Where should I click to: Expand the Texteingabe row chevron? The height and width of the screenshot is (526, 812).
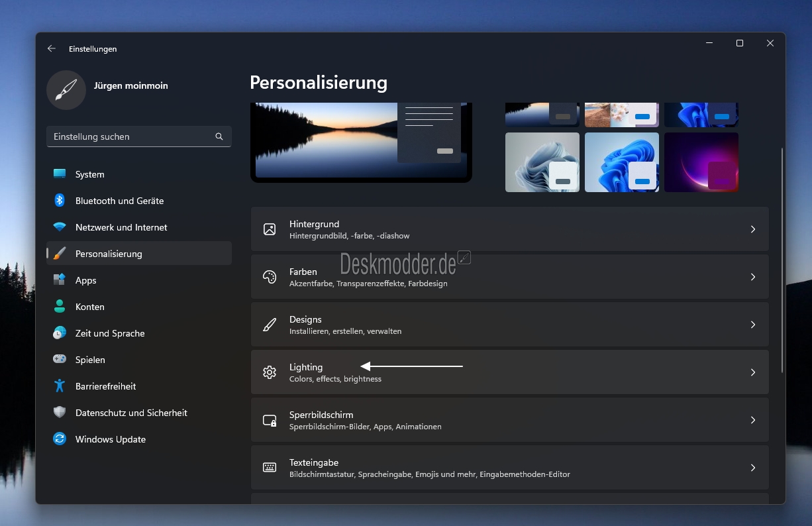[x=752, y=468]
